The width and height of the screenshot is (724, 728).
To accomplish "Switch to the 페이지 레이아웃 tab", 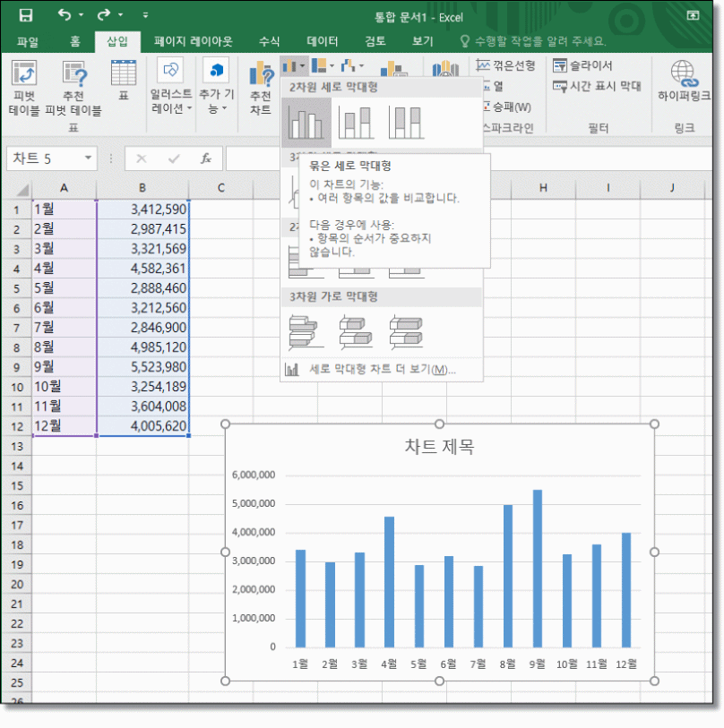I will point(194,42).
